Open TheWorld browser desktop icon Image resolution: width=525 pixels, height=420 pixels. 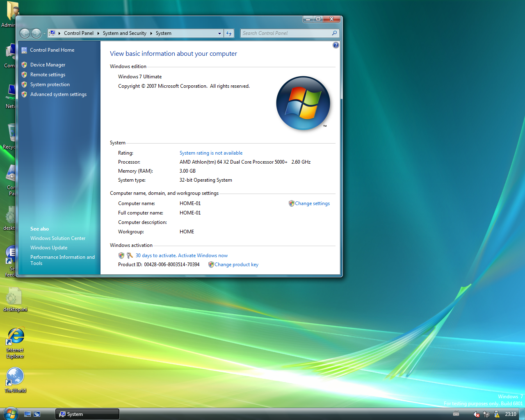(15, 377)
